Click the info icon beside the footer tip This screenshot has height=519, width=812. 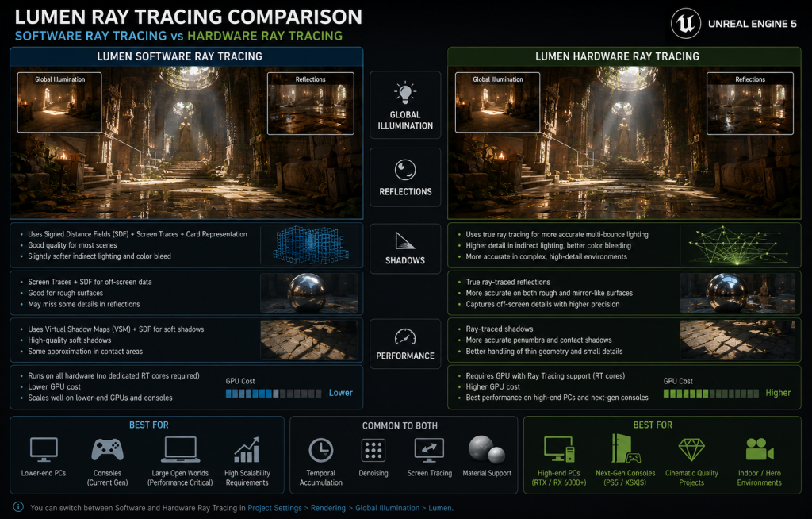pyautogui.click(x=18, y=507)
